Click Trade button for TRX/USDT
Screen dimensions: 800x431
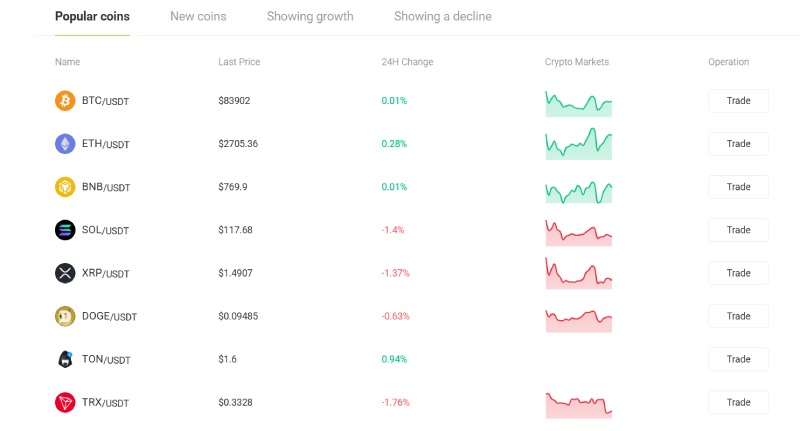[x=738, y=402]
